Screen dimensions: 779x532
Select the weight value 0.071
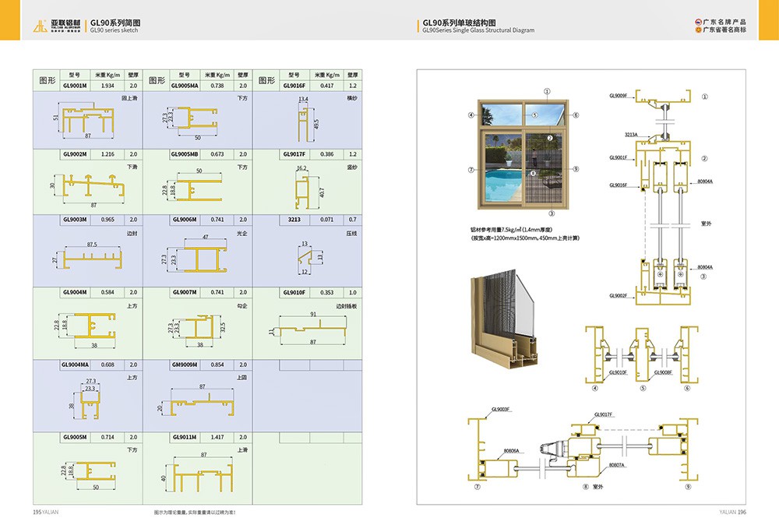pos(327,219)
